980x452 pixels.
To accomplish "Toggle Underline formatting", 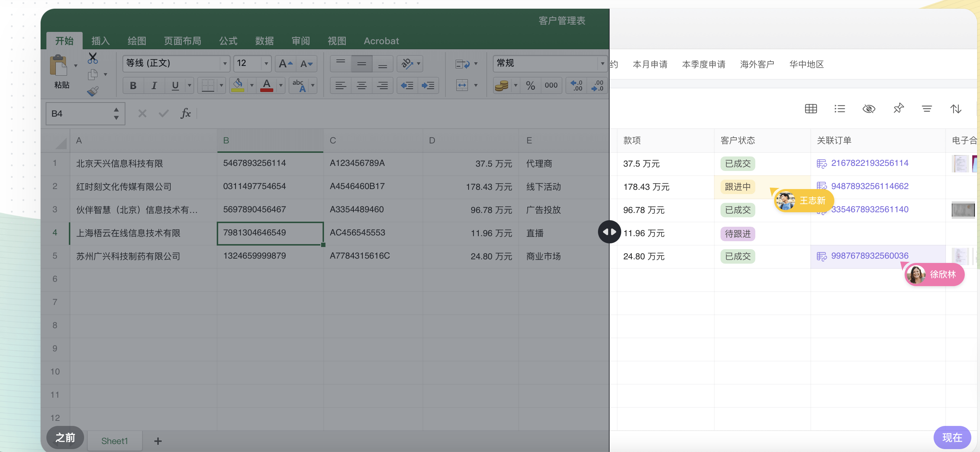I will pyautogui.click(x=175, y=85).
